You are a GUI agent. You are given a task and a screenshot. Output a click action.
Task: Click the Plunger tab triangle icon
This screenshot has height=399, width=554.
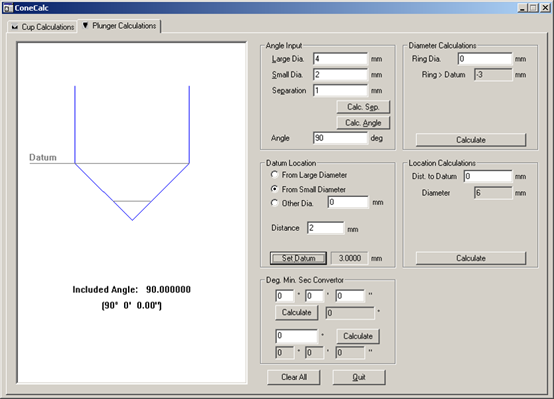(85, 25)
